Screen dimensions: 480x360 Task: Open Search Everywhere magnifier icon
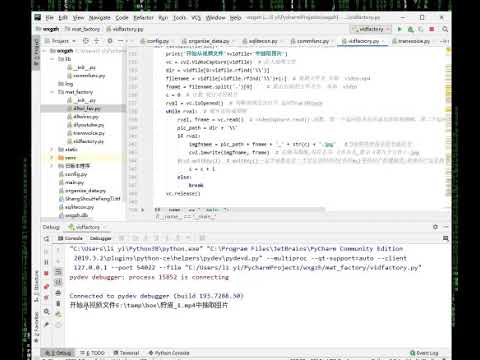click(x=445, y=29)
